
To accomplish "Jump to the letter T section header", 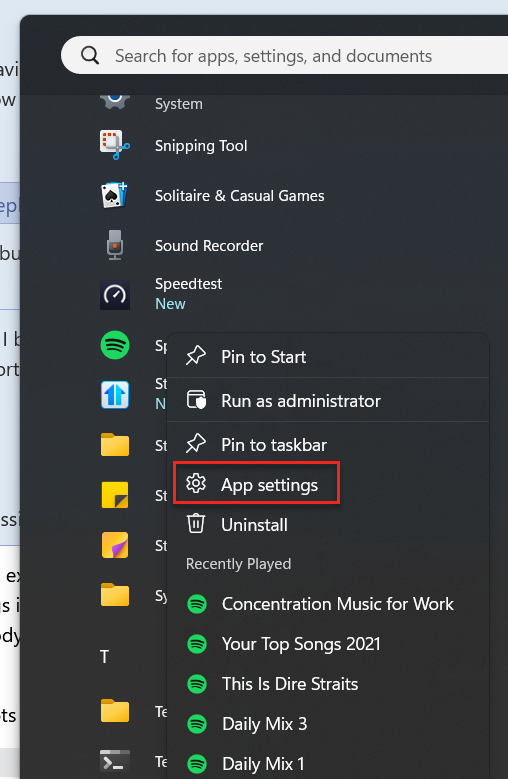I will click(104, 657).
